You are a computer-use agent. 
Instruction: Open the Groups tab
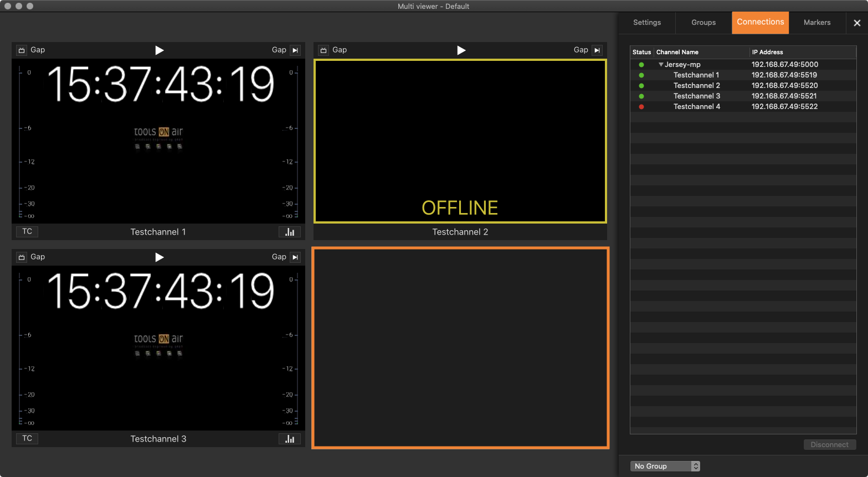click(x=703, y=23)
